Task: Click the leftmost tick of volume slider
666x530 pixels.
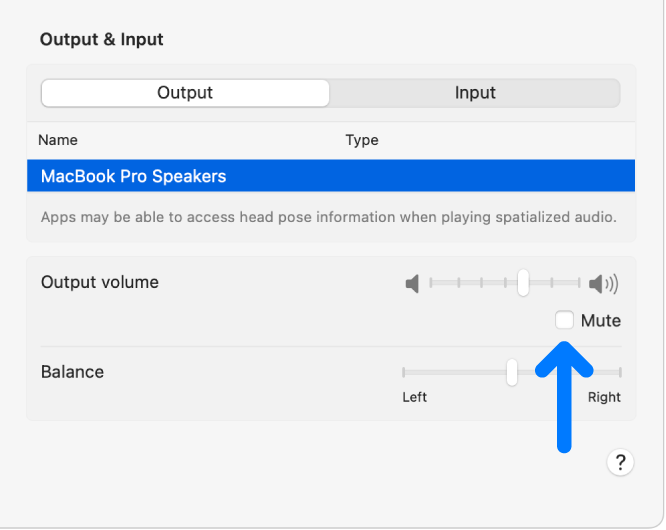Action: tap(430, 284)
